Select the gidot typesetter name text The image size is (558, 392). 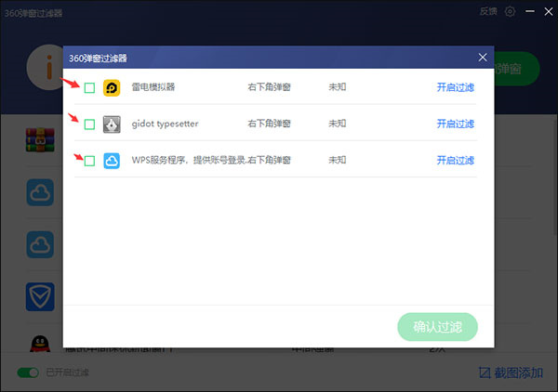166,124
